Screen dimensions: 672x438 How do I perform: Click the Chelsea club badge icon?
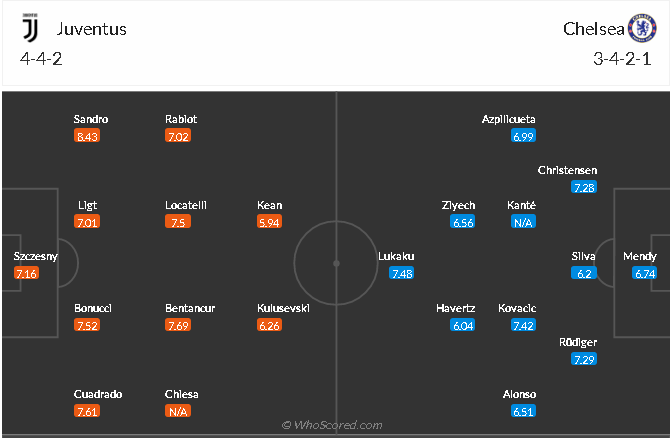(642, 28)
